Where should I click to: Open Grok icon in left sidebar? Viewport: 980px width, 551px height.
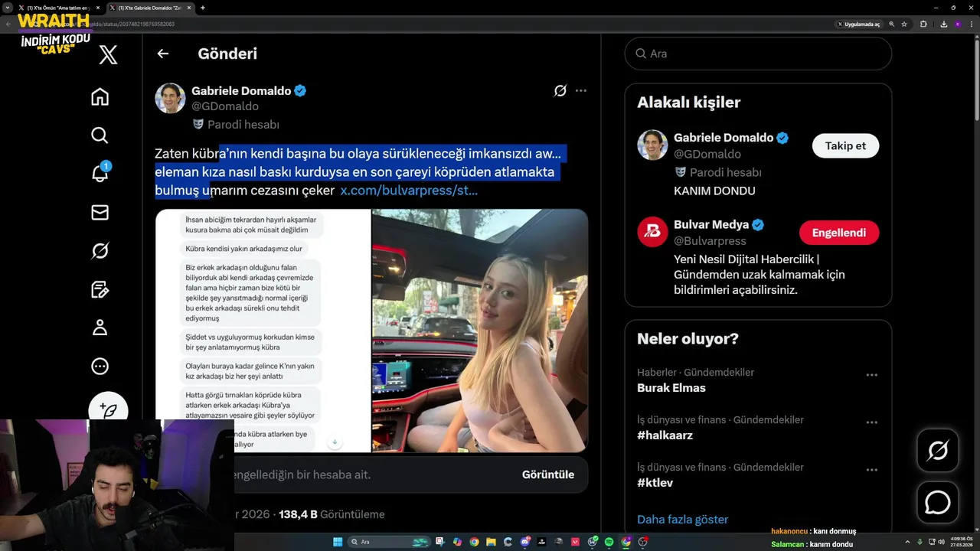[100, 250]
